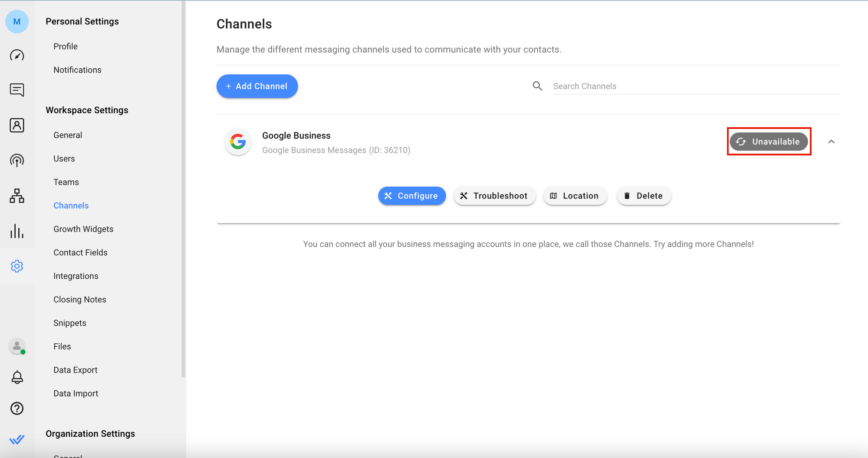This screenshot has width=868, height=458.
Task: Delete the Google Business channel
Action: pyautogui.click(x=644, y=196)
